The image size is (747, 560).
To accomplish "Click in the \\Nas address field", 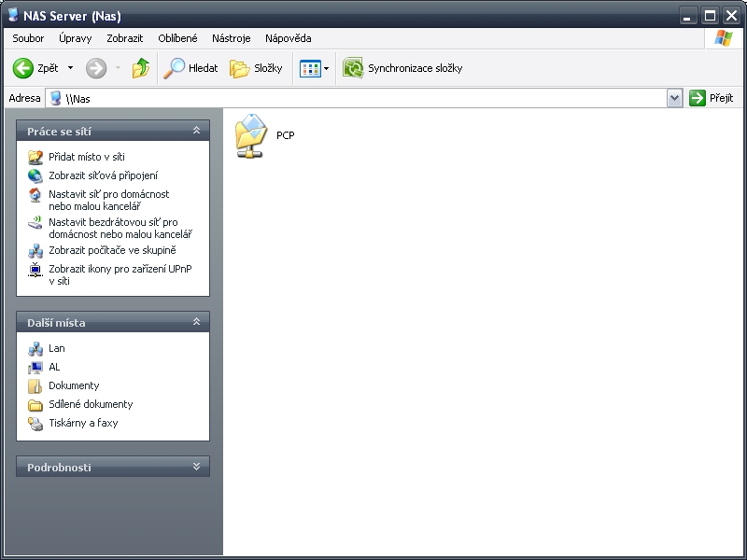I will (358, 99).
